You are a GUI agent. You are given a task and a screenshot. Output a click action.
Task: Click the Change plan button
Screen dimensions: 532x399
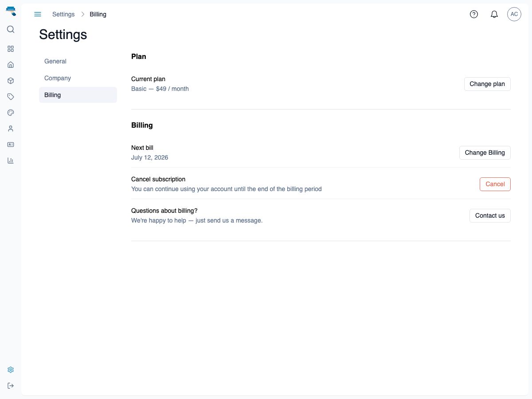487,84
